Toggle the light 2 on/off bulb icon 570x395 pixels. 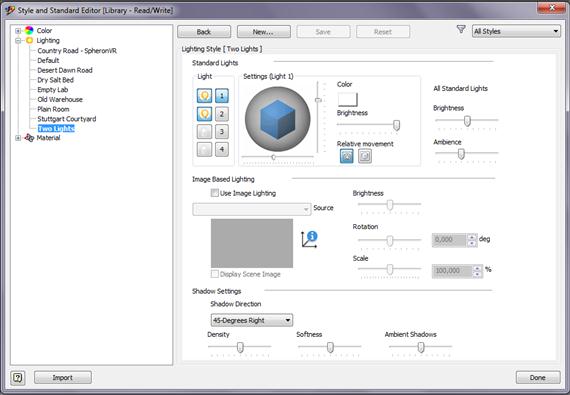point(204,114)
